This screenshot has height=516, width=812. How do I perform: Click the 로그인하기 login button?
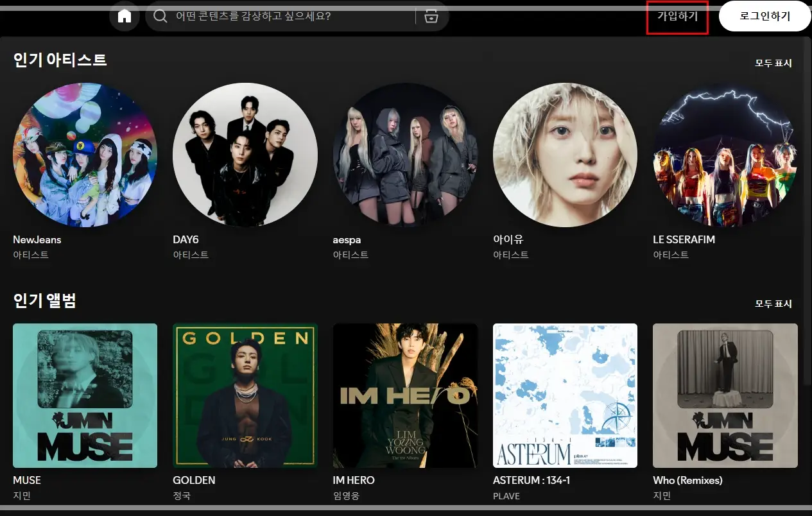[764, 17]
